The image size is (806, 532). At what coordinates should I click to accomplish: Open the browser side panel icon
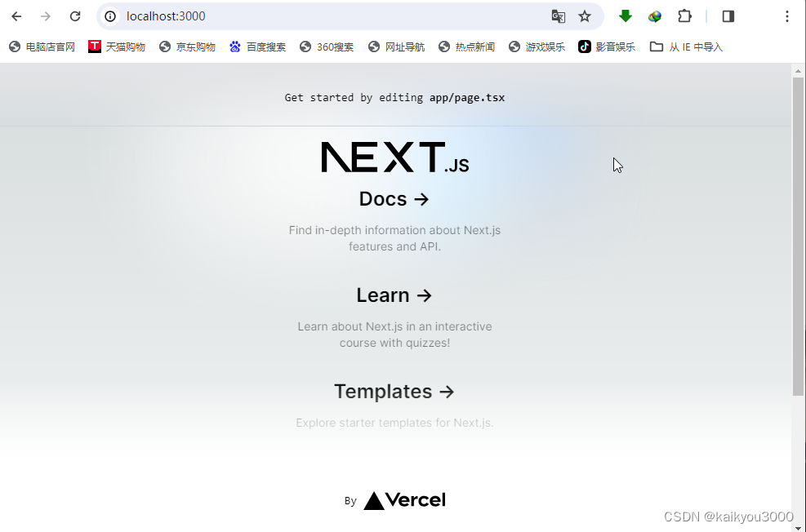point(727,16)
